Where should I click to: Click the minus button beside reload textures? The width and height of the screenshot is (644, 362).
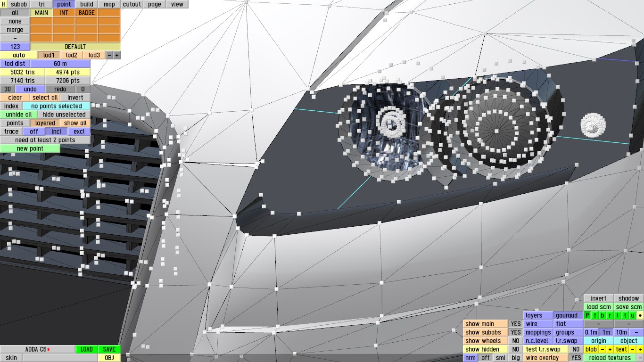pyautogui.click(x=640, y=358)
